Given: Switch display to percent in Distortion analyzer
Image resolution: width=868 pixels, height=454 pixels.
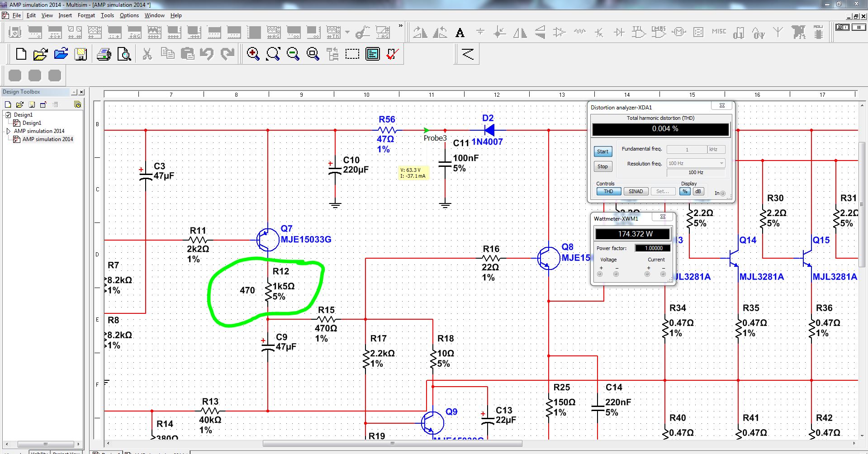Looking at the screenshot, I should coord(685,191).
